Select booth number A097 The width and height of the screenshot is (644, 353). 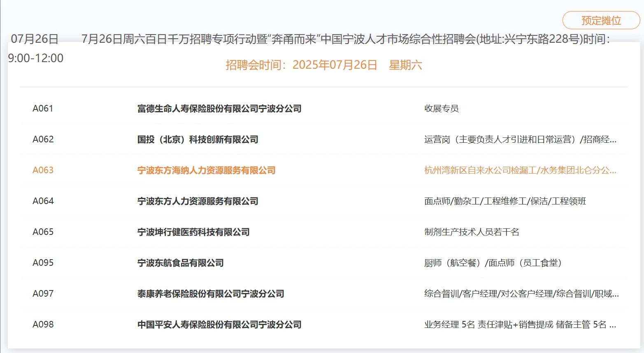(43, 294)
